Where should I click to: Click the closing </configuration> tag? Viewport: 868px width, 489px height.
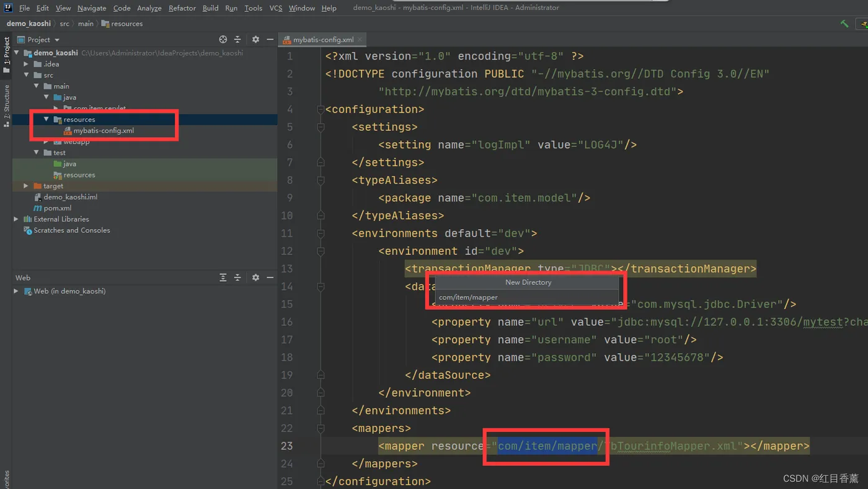378,481
